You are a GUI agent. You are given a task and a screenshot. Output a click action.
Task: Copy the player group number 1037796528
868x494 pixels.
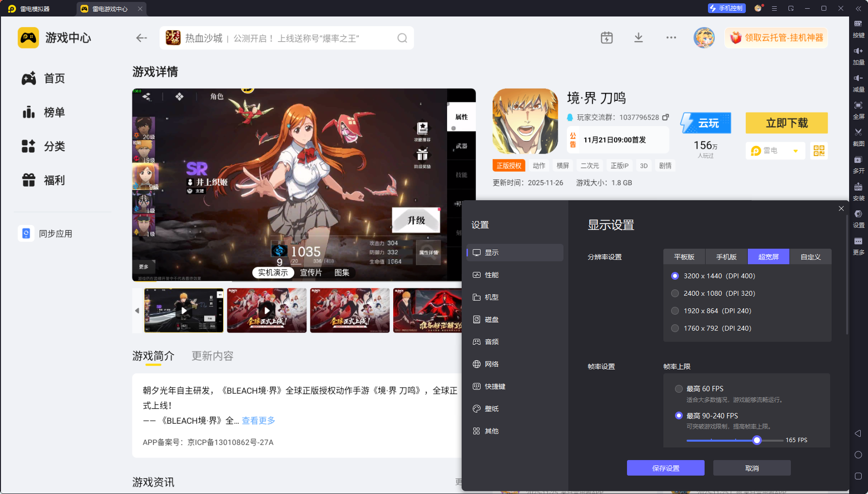666,117
